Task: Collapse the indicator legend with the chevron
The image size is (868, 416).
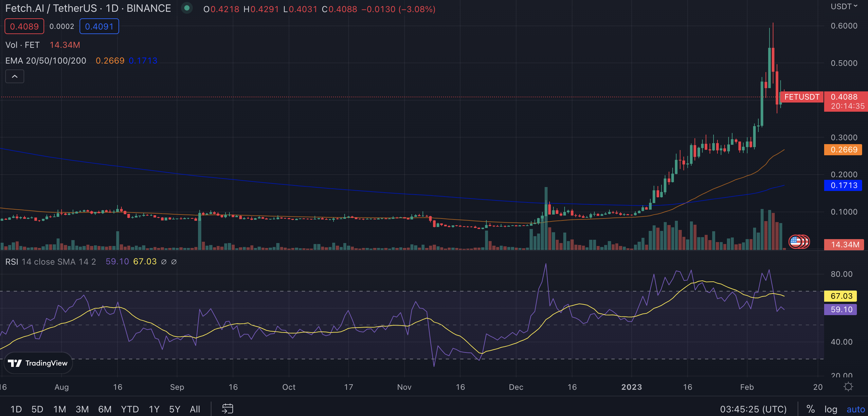Action: click(14, 77)
